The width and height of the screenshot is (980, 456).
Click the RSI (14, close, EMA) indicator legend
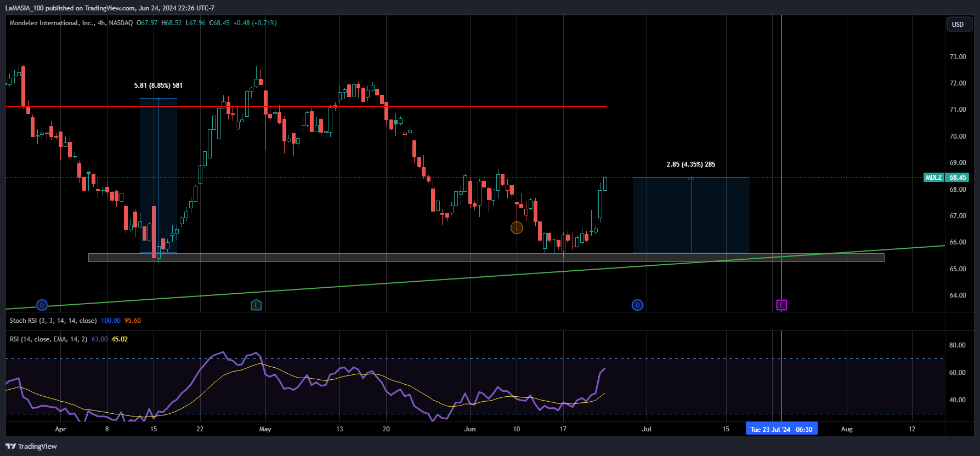click(x=48, y=339)
